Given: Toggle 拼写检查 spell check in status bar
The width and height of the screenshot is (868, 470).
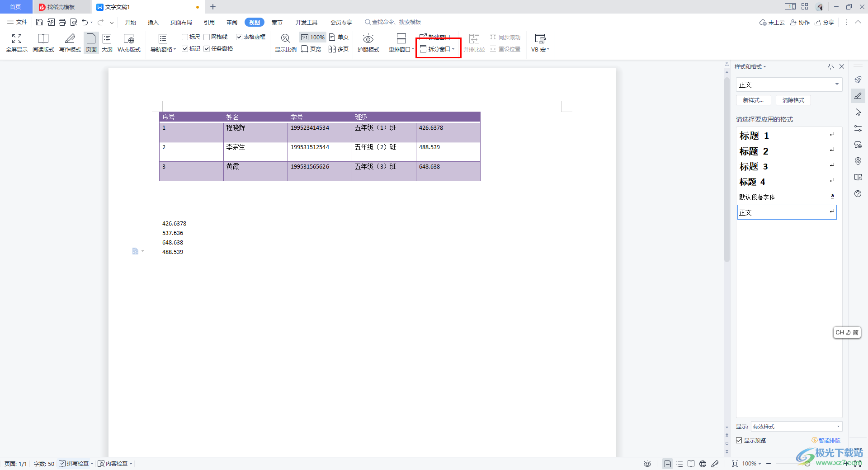Looking at the screenshot, I should pos(74,464).
